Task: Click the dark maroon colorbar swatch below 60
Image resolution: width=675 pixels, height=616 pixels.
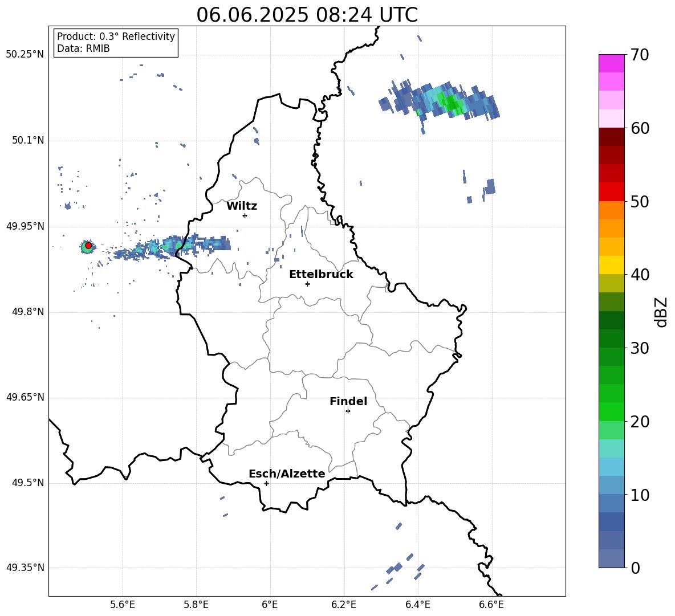Action: (x=611, y=137)
